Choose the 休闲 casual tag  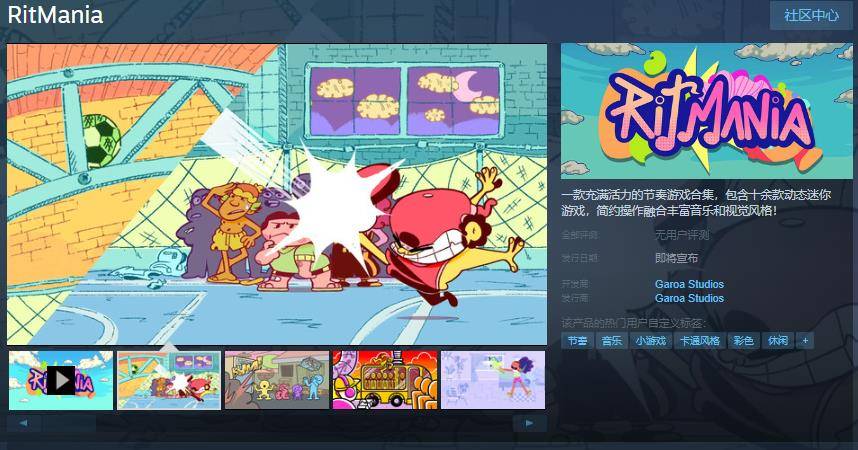point(777,341)
